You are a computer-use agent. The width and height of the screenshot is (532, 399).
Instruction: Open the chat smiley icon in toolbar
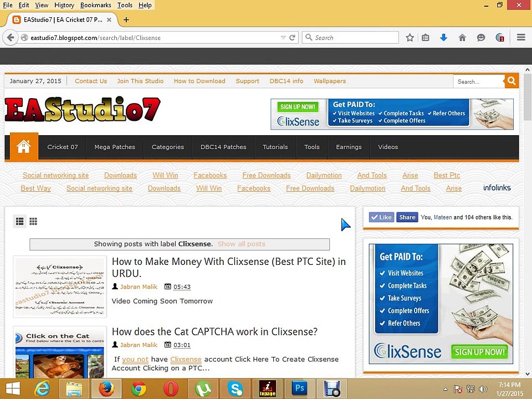481,38
